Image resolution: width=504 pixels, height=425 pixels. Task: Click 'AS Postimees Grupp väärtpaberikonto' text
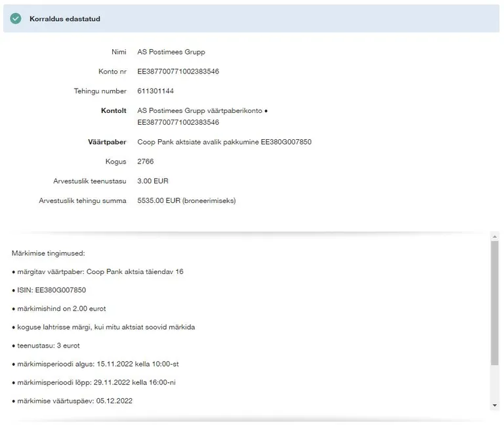click(199, 110)
